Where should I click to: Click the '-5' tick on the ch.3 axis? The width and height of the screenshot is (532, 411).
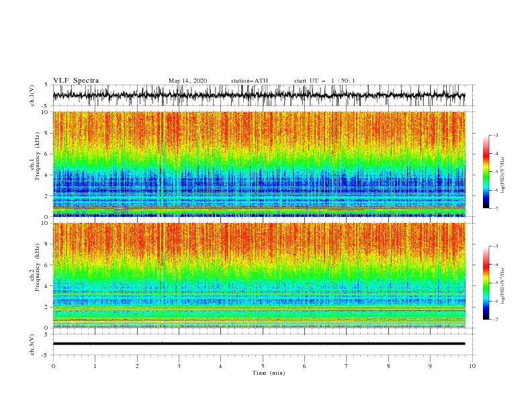click(46, 355)
